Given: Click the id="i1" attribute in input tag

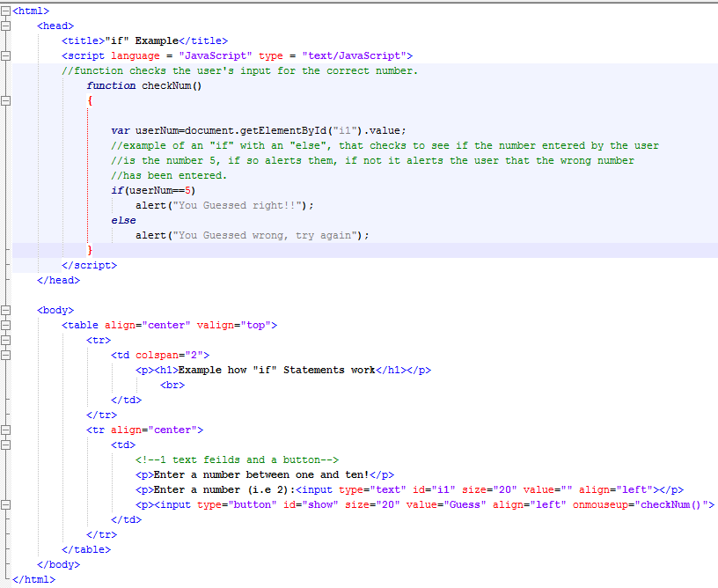Looking at the screenshot, I should tap(434, 490).
